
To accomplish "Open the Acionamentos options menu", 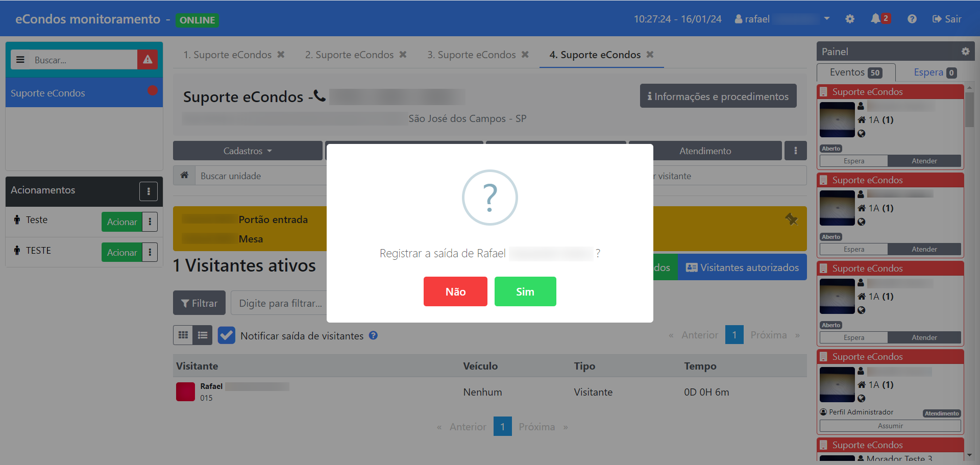I will (149, 191).
